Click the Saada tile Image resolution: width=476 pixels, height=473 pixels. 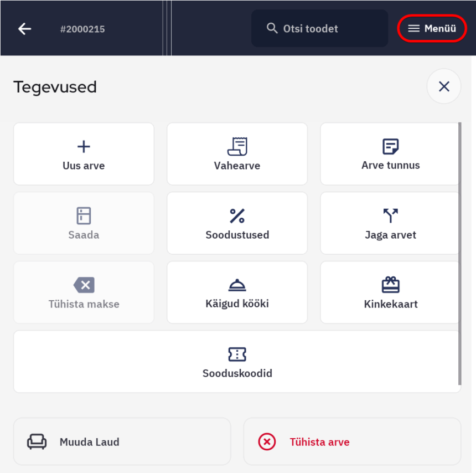point(84,223)
